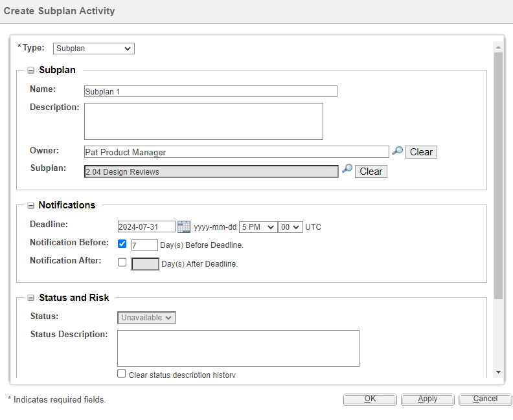
Task: Click into the Name field containing Subplan 1
Action: [211, 91]
